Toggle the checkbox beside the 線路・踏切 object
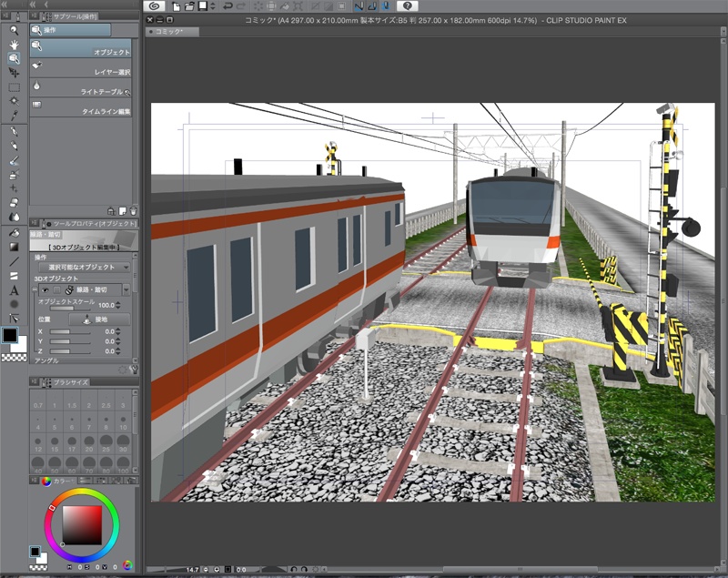Image resolution: width=728 pixels, height=578 pixels. point(57,290)
